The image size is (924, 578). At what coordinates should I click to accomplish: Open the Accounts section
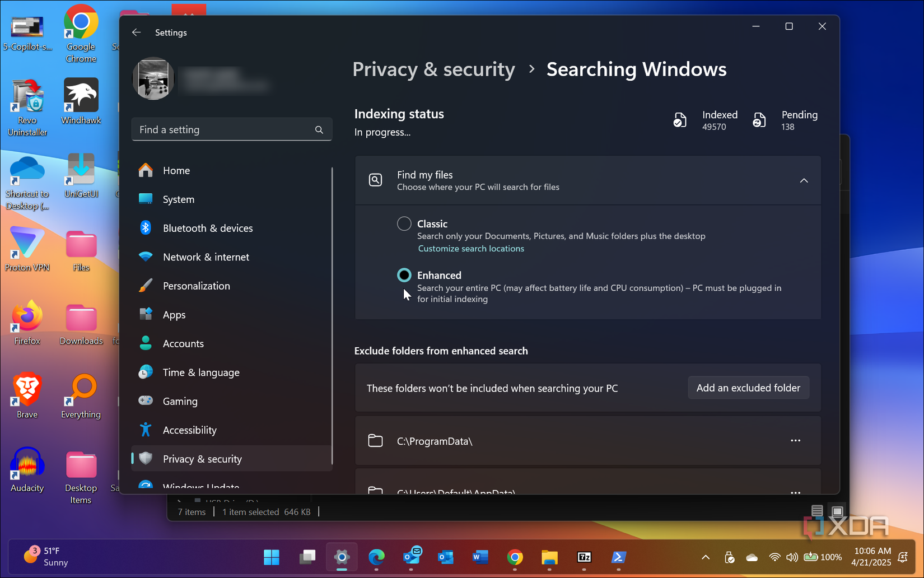[183, 343]
